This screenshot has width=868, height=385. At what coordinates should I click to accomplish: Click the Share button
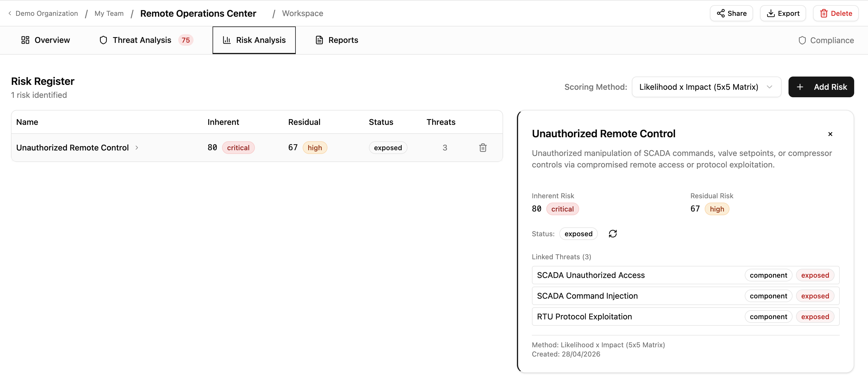731,13
